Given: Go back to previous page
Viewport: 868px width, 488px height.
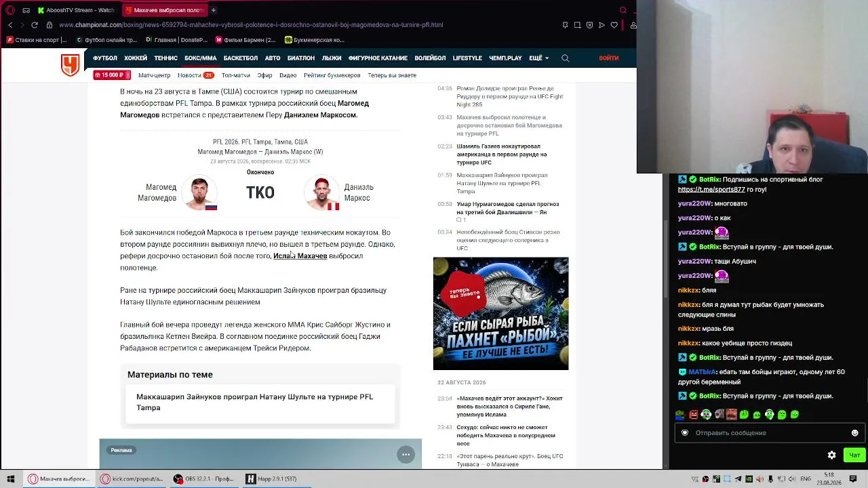Looking at the screenshot, I should [x=10, y=25].
